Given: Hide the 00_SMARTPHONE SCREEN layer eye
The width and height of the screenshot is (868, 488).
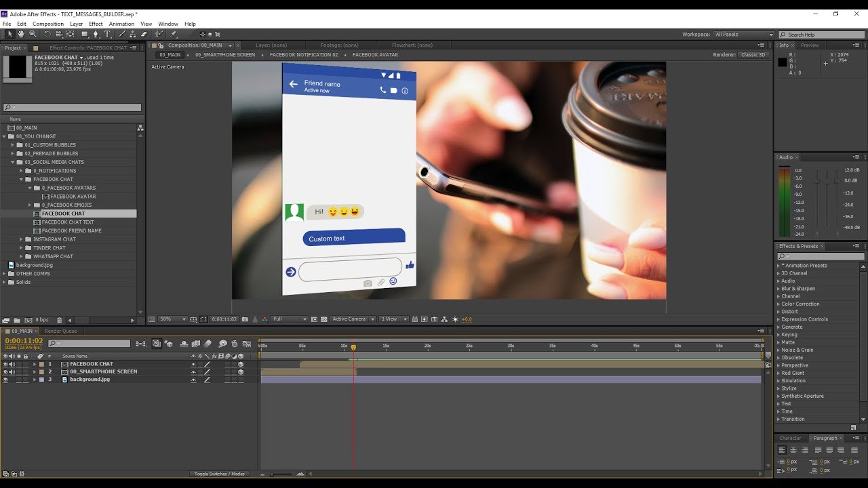Looking at the screenshot, I should point(5,371).
